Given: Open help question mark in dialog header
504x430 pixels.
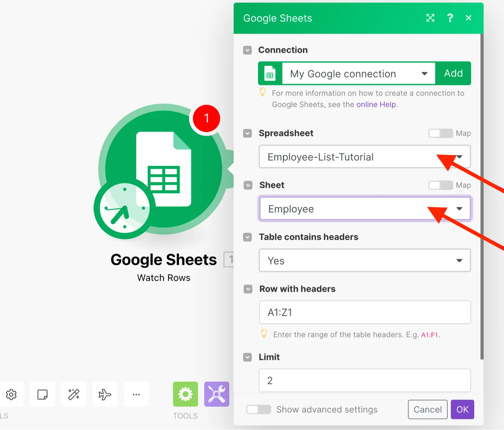Looking at the screenshot, I should (450, 18).
